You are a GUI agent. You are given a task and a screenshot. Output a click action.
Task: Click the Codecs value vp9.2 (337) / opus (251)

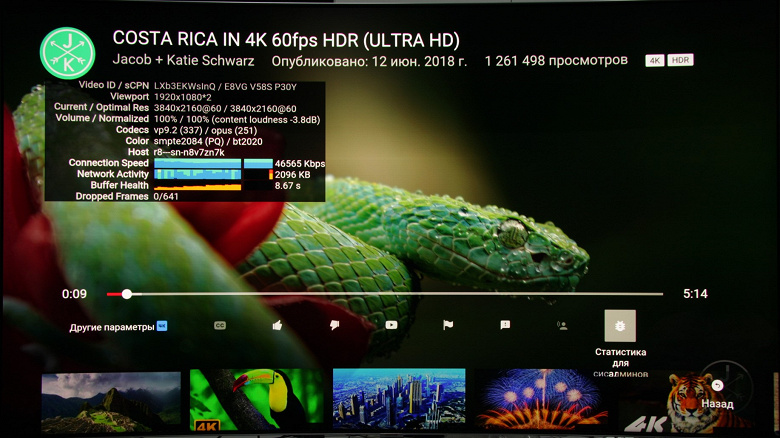click(205, 130)
